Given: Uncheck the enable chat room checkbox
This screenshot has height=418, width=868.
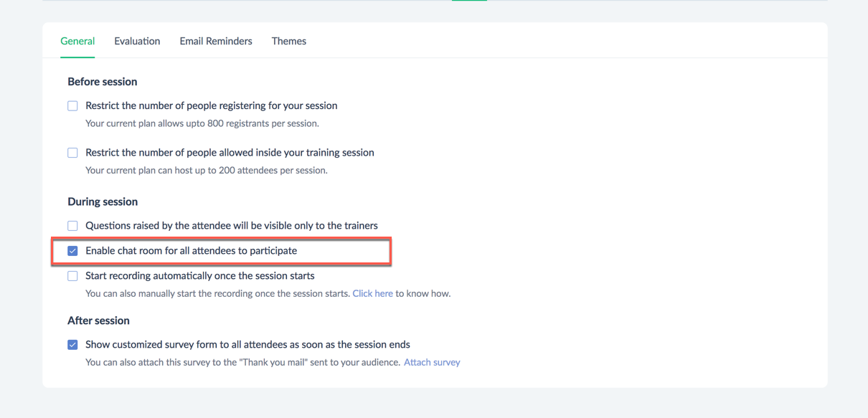Looking at the screenshot, I should point(72,251).
